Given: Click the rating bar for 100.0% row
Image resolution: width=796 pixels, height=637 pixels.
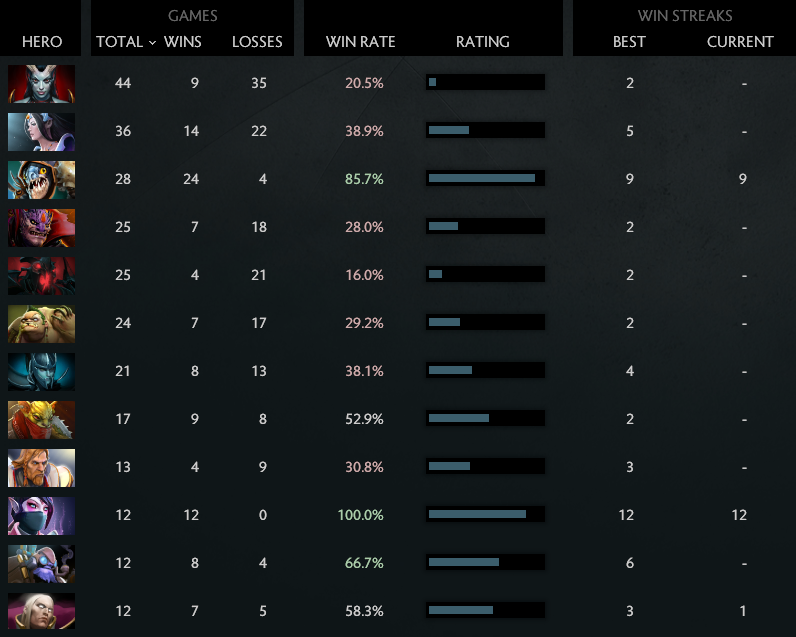Looking at the screenshot, I should [x=485, y=515].
